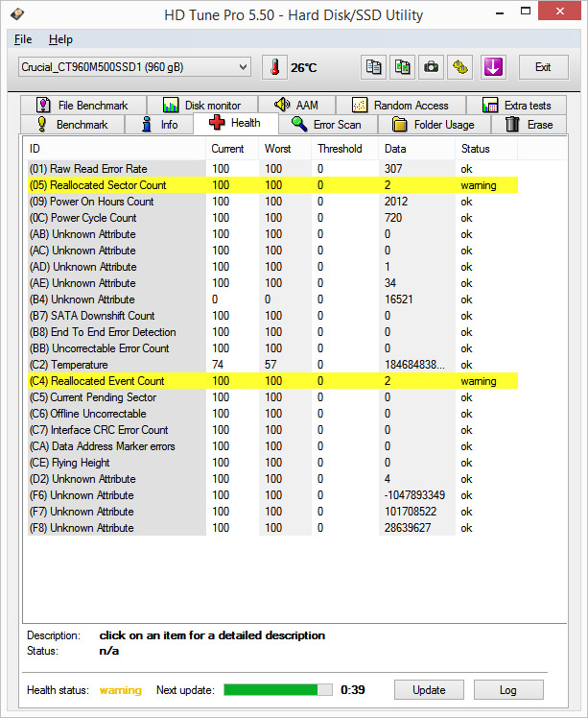The image size is (588, 718).
Task: Switch to the Benchmark tab
Action: click(72, 125)
